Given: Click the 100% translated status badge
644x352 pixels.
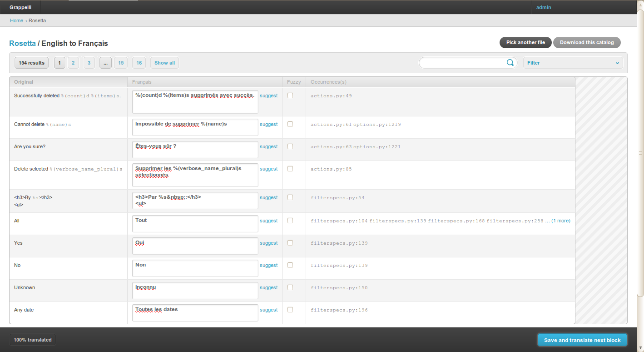Looking at the screenshot, I should click(33, 340).
